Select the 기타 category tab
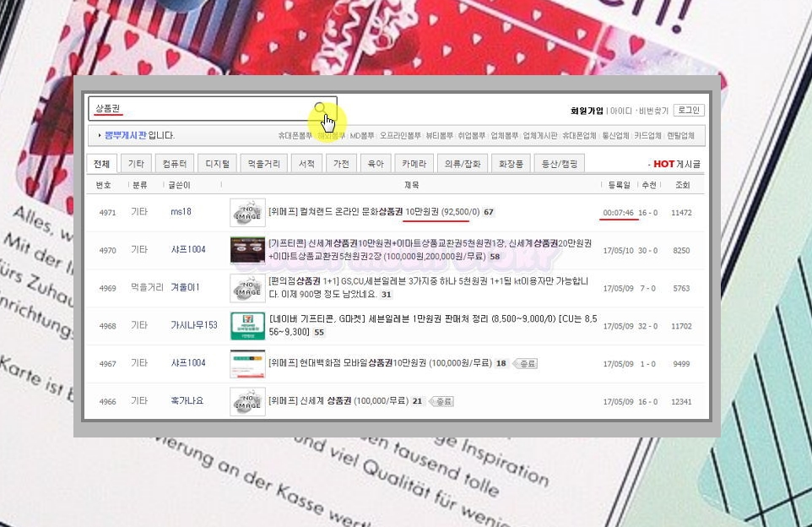The image size is (812, 527). pos(136,164)
